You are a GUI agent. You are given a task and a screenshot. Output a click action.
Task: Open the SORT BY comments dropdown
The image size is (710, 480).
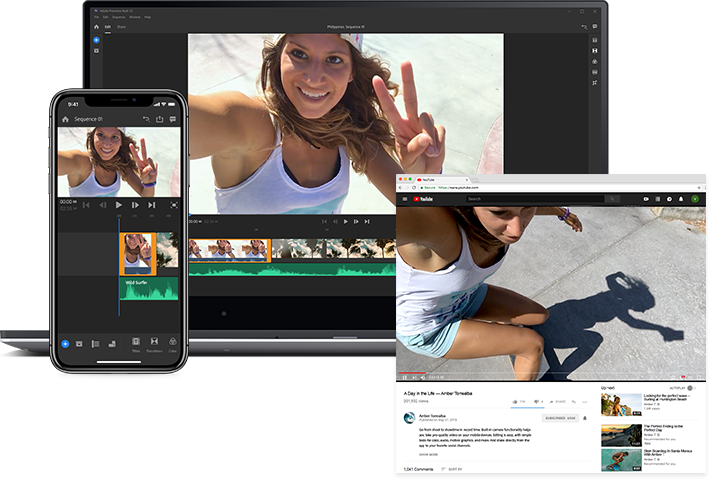point(452,469)
